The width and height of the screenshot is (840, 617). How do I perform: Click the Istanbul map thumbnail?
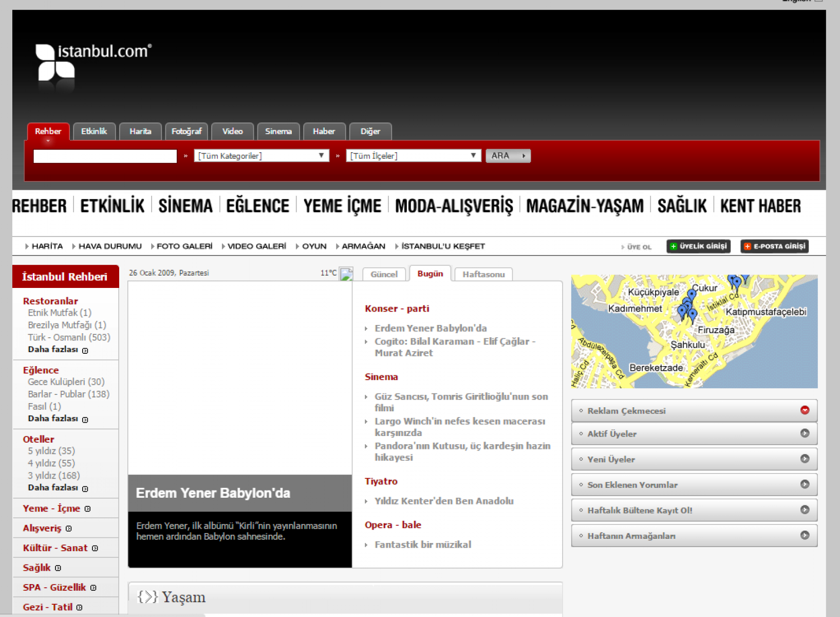(x=694, y=331)
